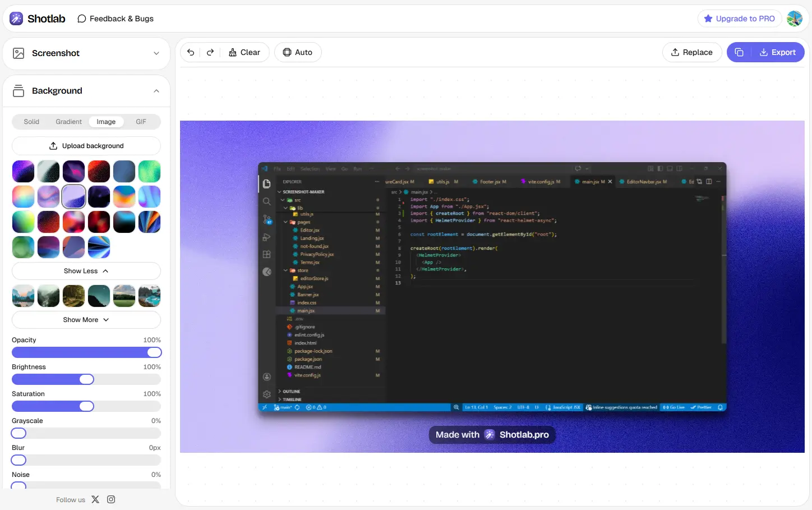The width and height of the screenshot is (812, 510).
Task: Open Feedback & Bugs
Action: click(x=116, y=19)
